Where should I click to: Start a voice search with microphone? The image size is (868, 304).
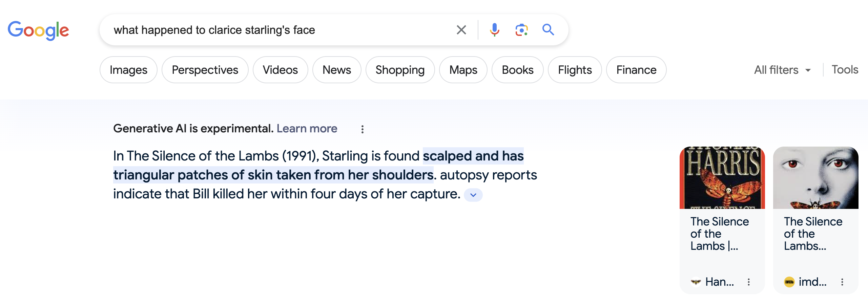[494, 30]
